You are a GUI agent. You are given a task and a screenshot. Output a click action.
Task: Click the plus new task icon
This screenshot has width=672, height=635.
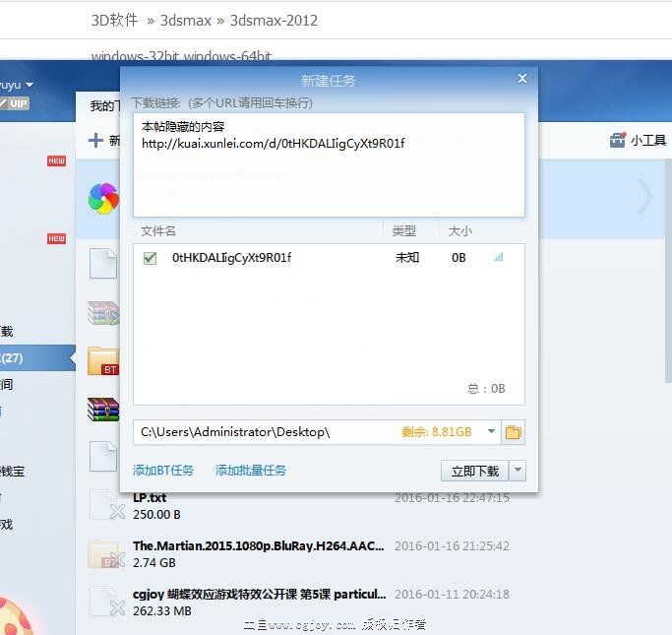(95, 140)
